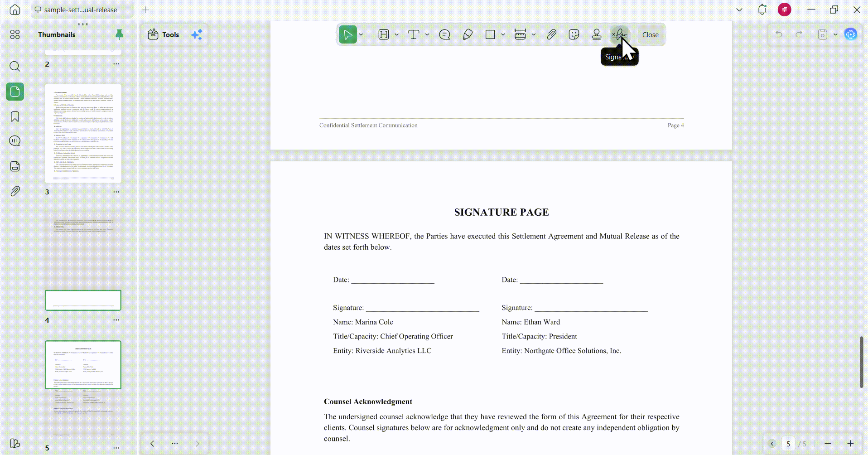Expand the Text tool dropdown arrow
Viewport: 868px width, 455px height.
pos(427,34)
